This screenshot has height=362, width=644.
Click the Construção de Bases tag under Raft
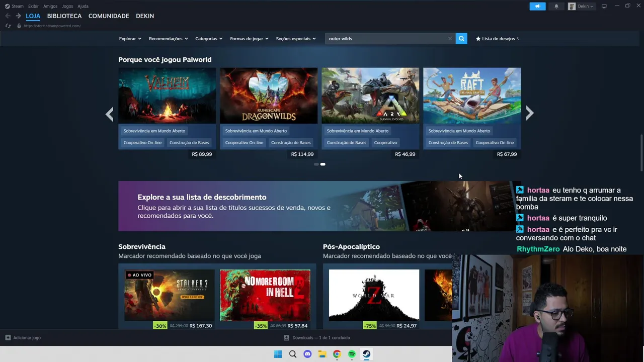[448, 143]
